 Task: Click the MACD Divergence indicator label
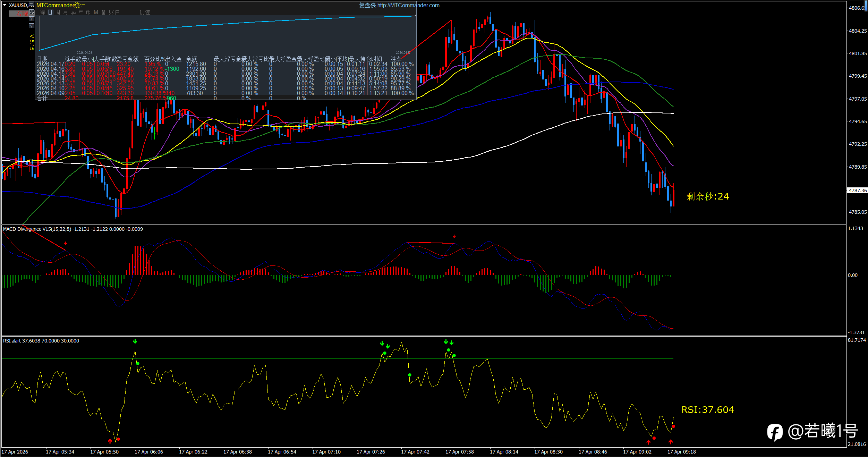click(73, 229)
